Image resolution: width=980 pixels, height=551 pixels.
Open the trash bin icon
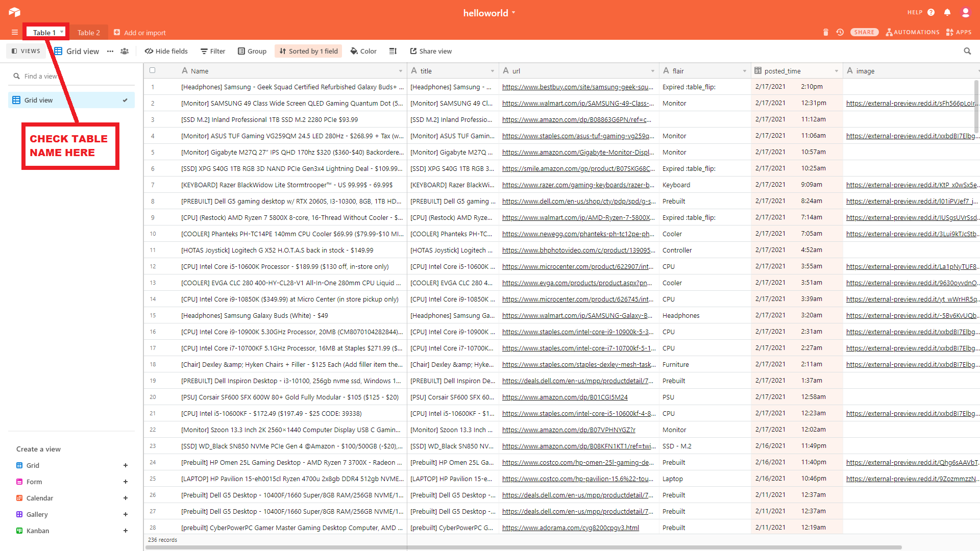click(x=826, y=32)
